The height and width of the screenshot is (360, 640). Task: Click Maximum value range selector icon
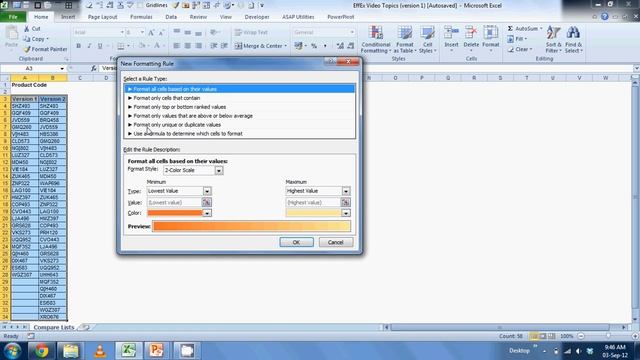[345, 202]
